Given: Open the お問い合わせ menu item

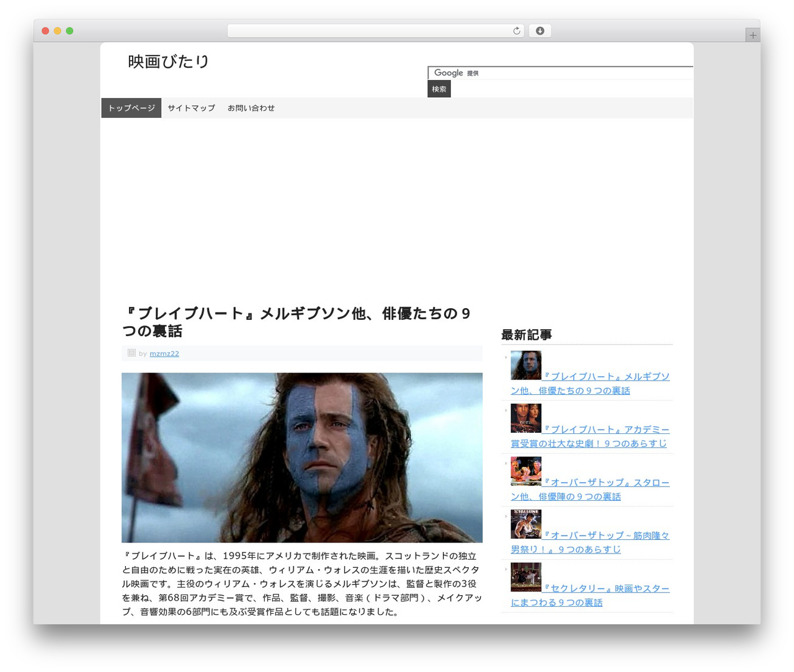Looking at the screenshot, I should tap(251, 108).
